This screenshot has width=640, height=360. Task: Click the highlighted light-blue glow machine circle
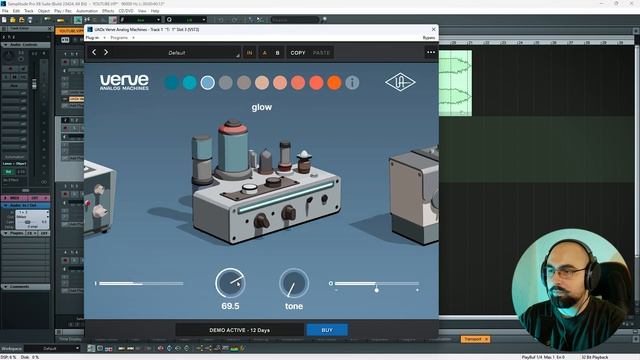(207, 82)
